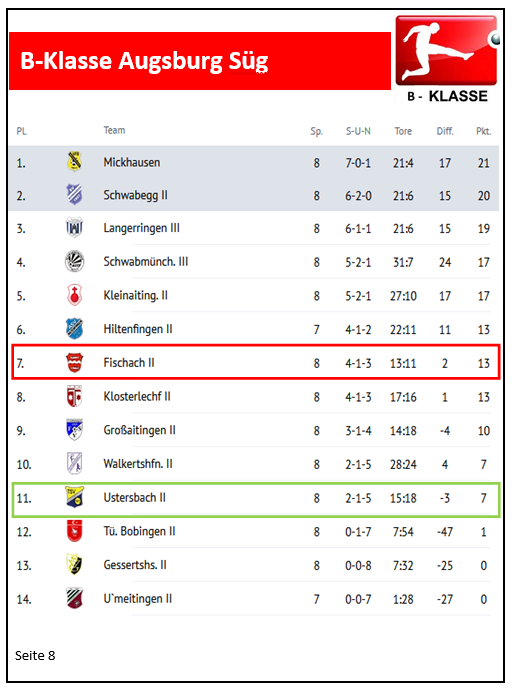Click the Ustersbach II club crest

coord(75,497)
